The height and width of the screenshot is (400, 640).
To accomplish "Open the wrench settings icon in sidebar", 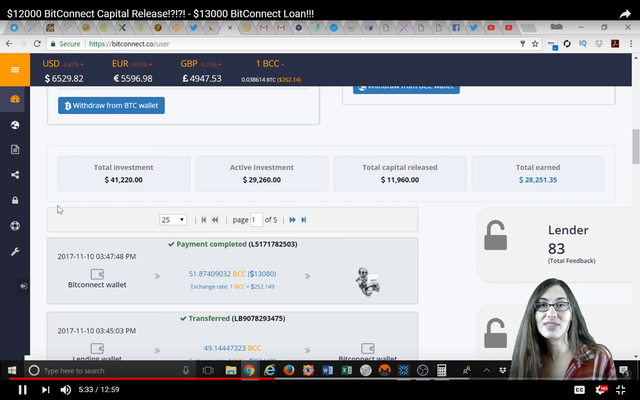I will point(15,251).
